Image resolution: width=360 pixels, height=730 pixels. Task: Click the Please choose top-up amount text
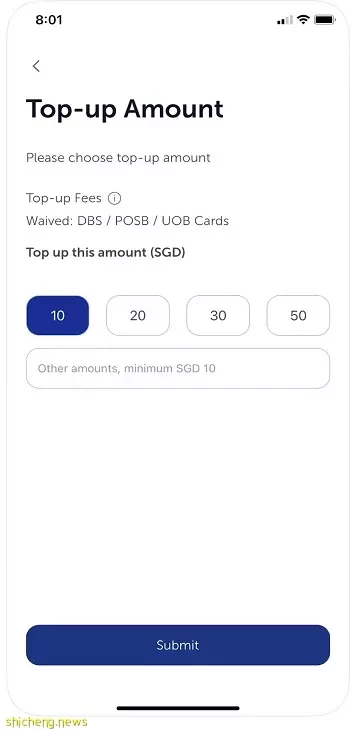(x=118, y=158)
